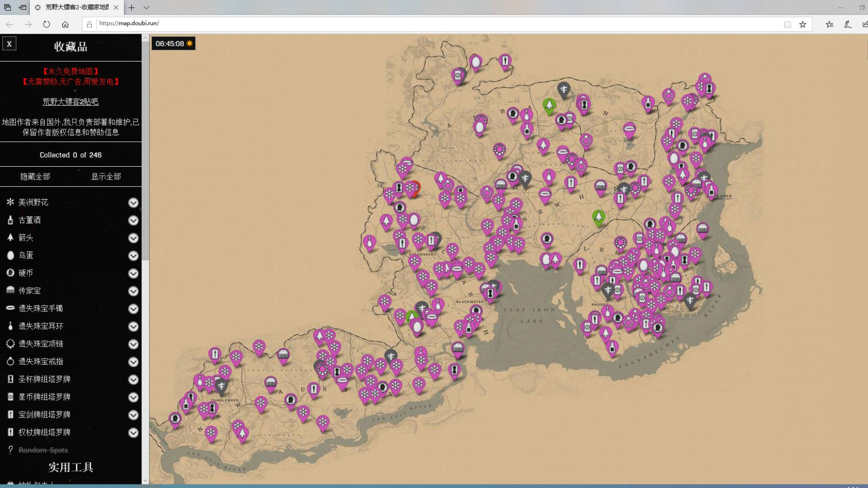Click the green arrowhead marker near Lemoyne border
The image size is (868, 488).
tap(599, 217)
